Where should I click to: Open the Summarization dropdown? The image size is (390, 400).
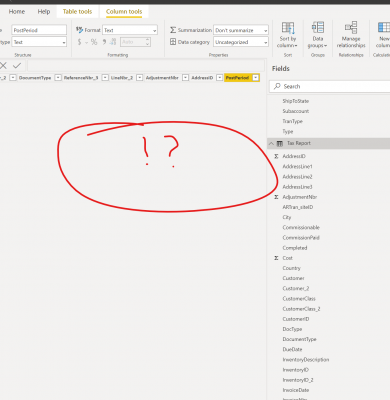pos(241,30)
